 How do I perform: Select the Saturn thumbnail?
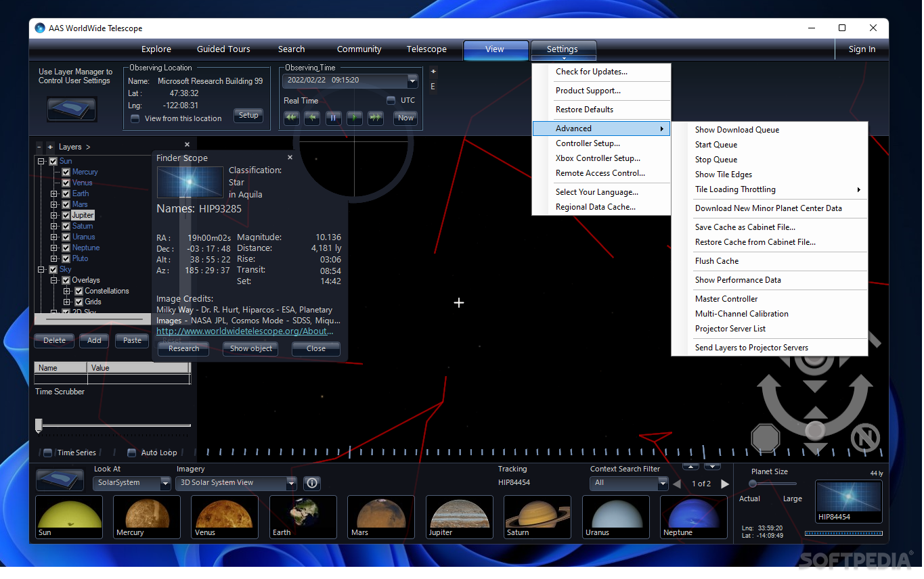[x=537, y=517]
